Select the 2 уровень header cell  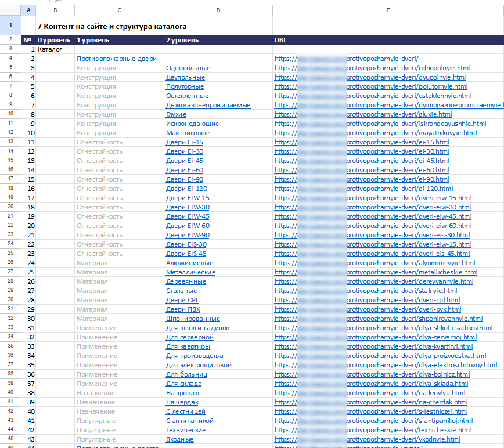pyautogui.click(x=218, y=40)
